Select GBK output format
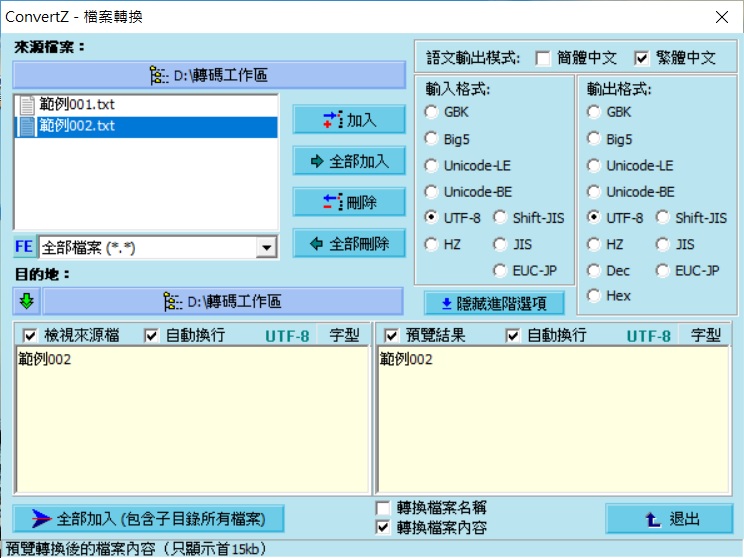 (x=594, y=112)
